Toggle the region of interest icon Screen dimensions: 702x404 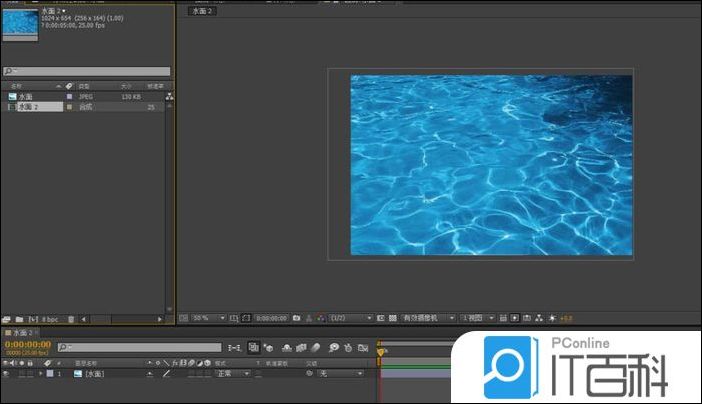point(246,318)
